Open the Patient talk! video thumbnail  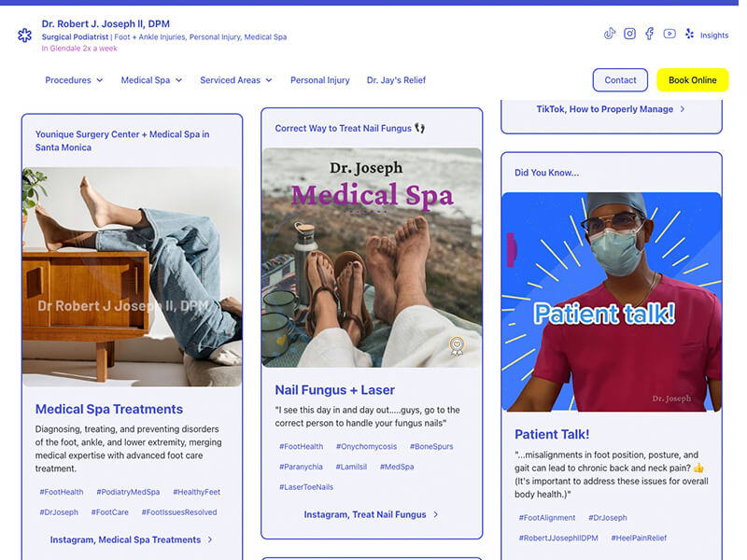point(612,301)
